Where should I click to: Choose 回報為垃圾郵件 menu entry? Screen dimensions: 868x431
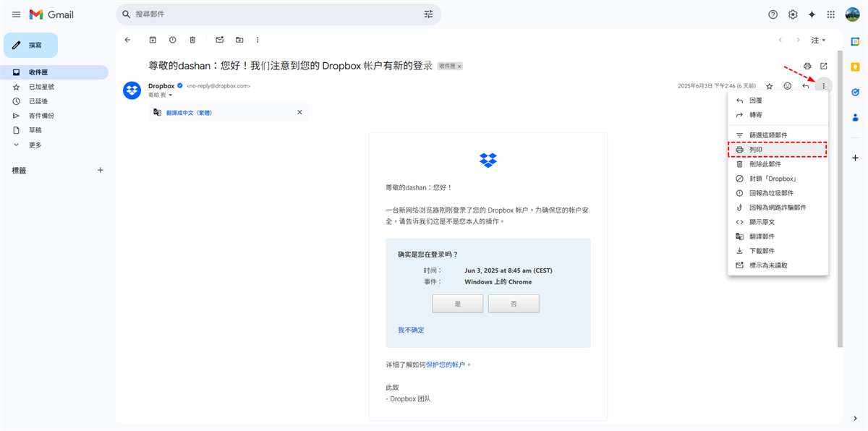click(778, 193)
